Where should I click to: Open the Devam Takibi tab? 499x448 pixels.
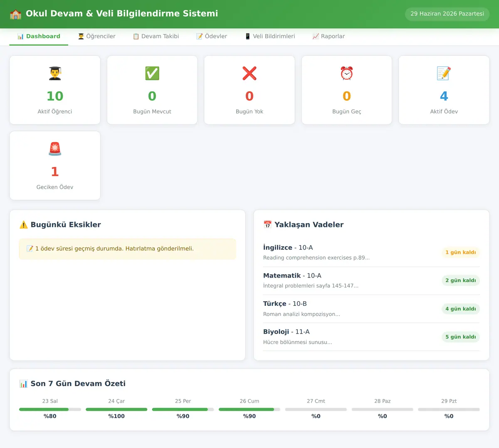click(x=156, y=37)
